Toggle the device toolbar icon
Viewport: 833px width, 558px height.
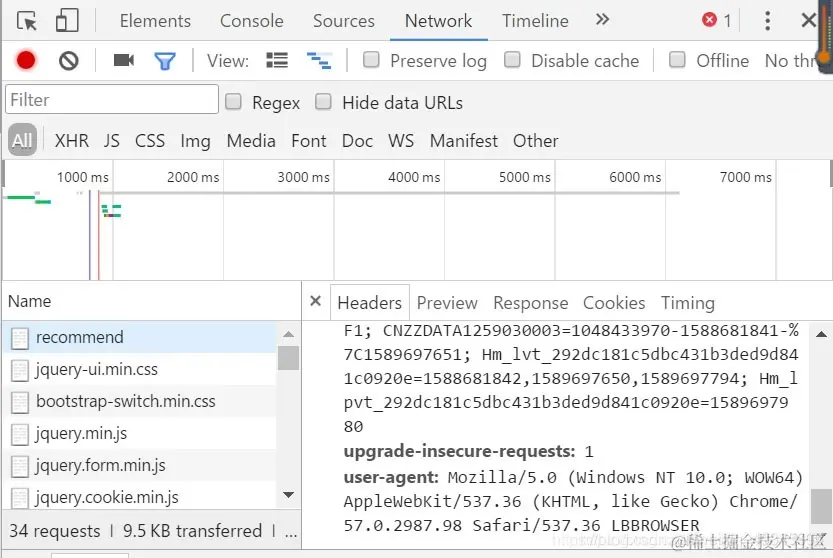67,21
